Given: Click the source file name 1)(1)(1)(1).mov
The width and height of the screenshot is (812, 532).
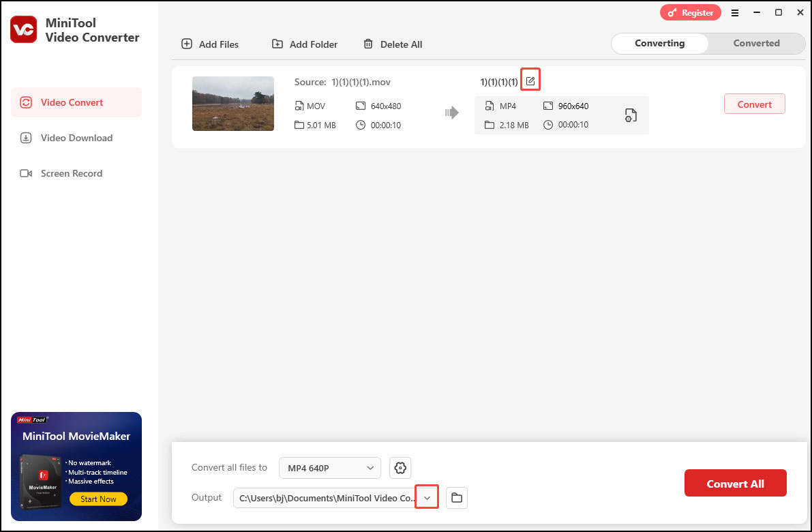Looking at the screenshot, I should (x=361, y=82).
